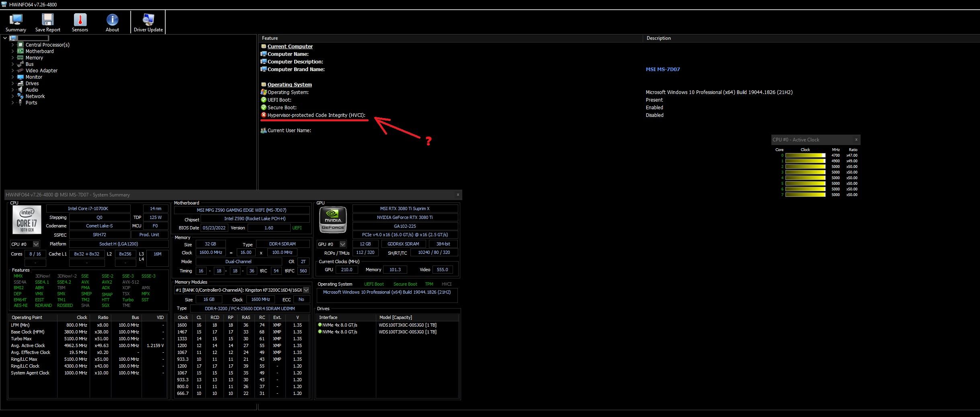Image resolution: width=980 pixels, height=417 pixels.
Task: Click the TPM status in summary
Action: click(429, 284)
